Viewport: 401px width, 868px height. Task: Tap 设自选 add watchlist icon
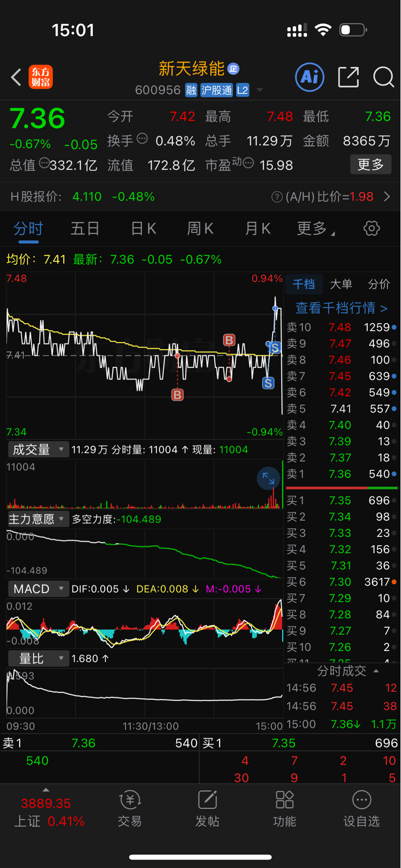coord(361,809)
